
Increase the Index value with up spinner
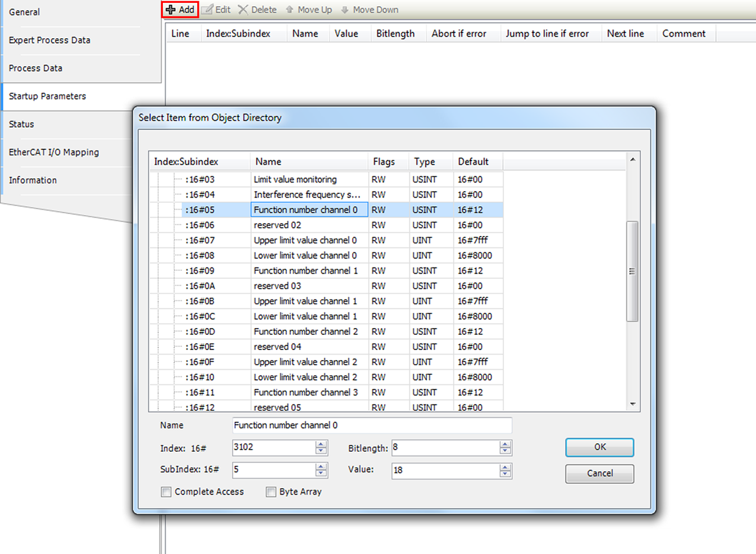pyautogui.click(x=321, y=444)
